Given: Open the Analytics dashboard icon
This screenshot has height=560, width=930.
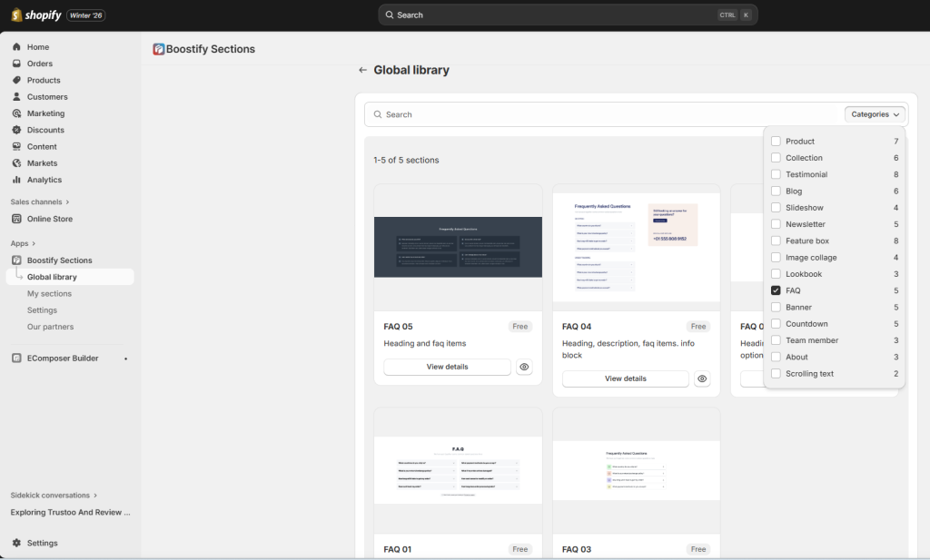Looking at the screenshot, I should click(18, 179).
